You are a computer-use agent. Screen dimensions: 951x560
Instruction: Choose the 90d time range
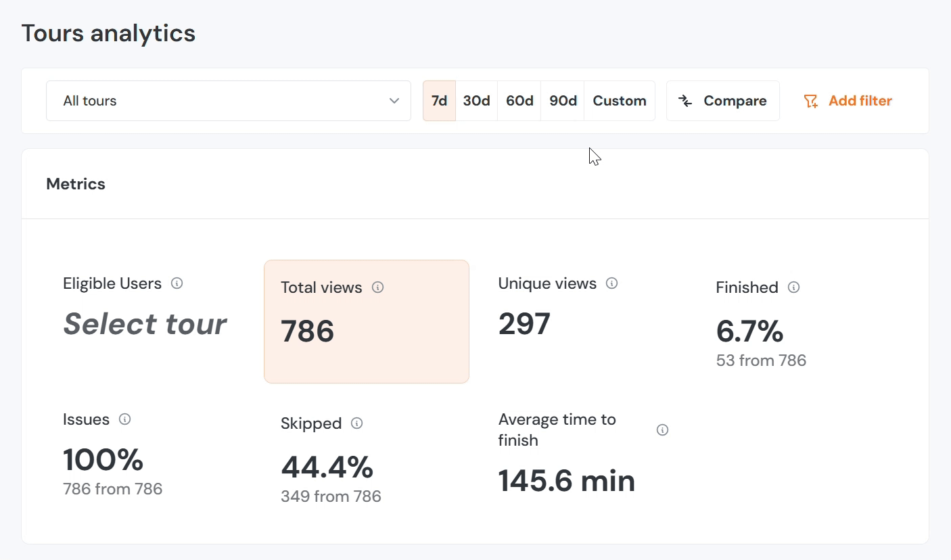[563, 101]
